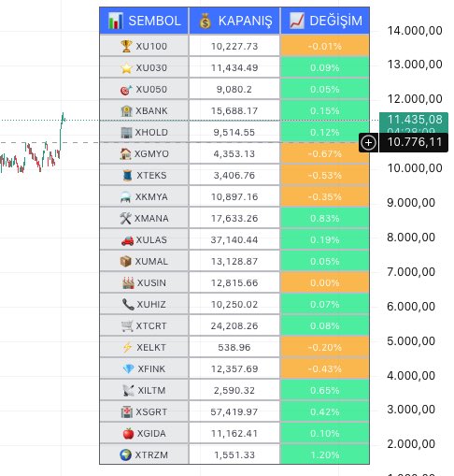Image resolution: width=454 pixels, height=476 pixels.
Task: Click the hospital icon beside XSGRT
Action: [127, 412]
